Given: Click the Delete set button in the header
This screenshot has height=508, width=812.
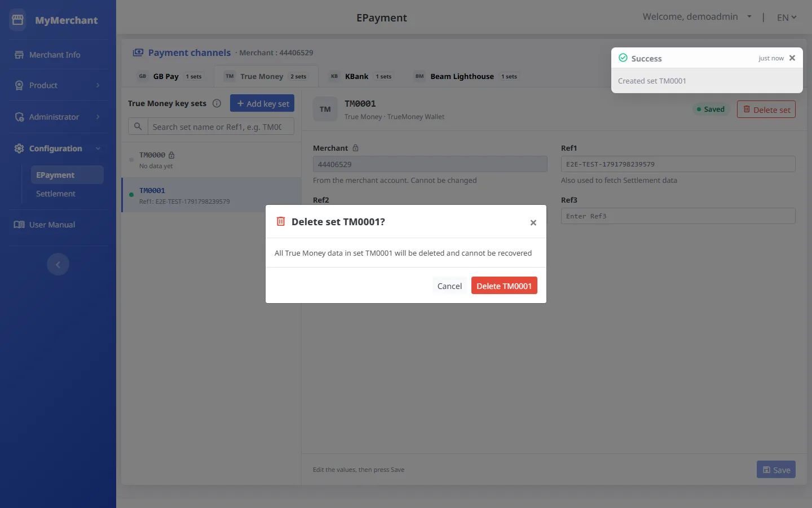Looking at the screenshot, I should pyautogui.click(x=766, y=110).
